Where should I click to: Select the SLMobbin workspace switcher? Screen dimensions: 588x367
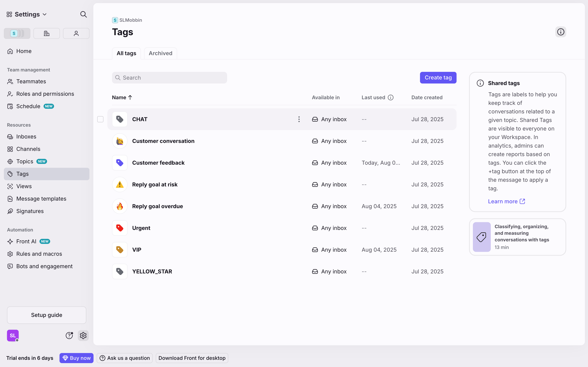point(17,33)
